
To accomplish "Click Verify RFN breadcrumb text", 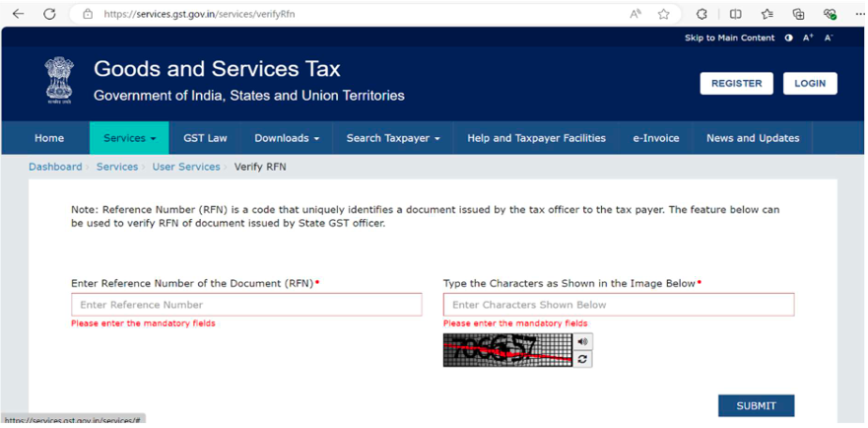I will (x=260, y=167).
